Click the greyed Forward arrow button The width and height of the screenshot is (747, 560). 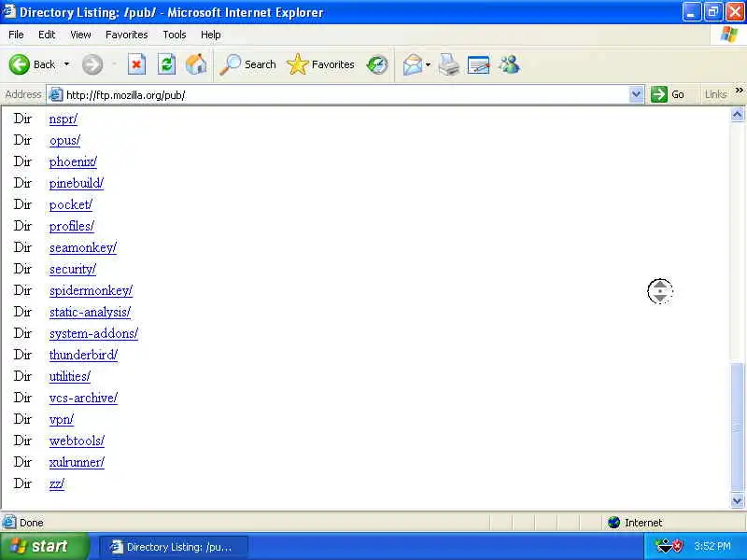tap(92, 64)
